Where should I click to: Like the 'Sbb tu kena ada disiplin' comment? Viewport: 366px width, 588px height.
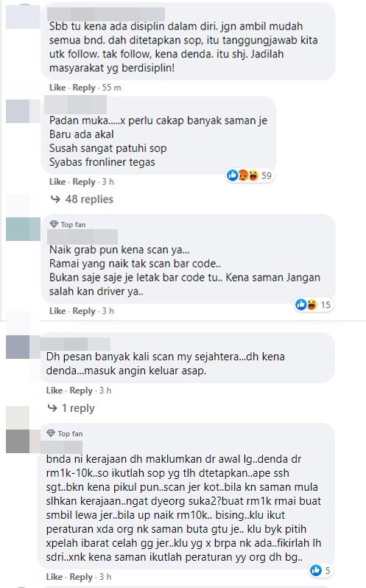coord(57,88)
